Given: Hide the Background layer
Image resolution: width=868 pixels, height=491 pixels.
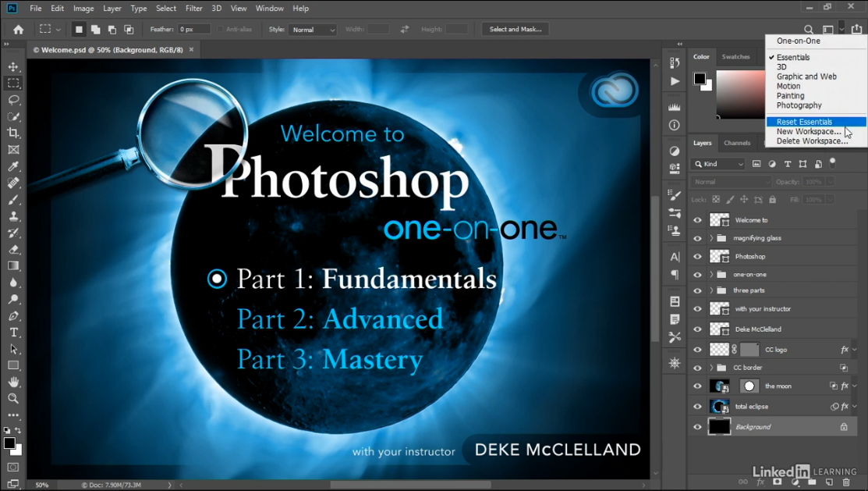Looking at the screenshot, I should coord(697,427).
